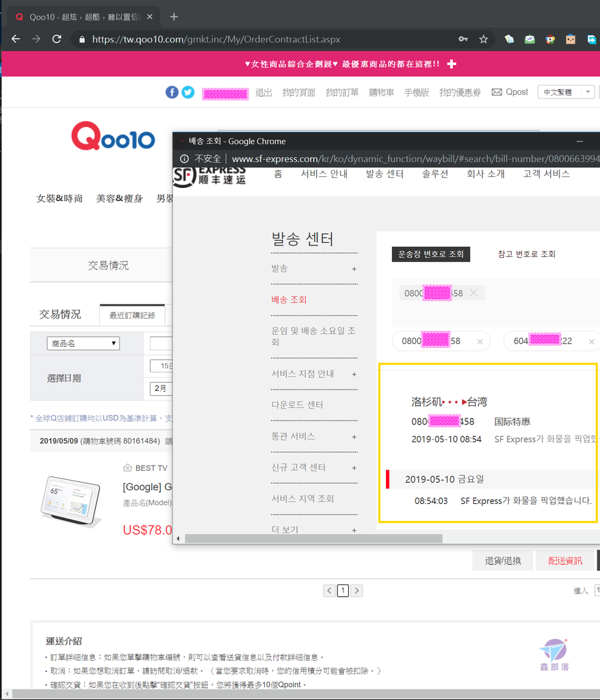The height and width of the screenshot is (700, 600).
Task: Expand the 신규 고객 센터 section
Action: (x=354, y=468)
